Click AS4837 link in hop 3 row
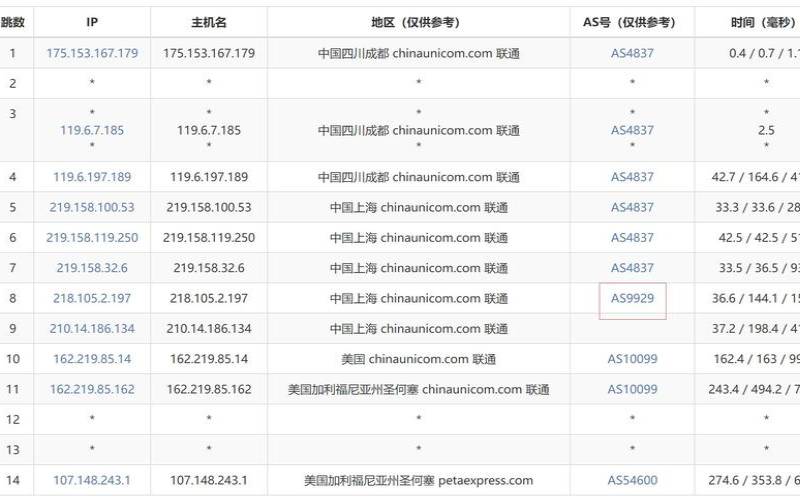The height and width of the screenshot is (500, 800). point(632,130)
